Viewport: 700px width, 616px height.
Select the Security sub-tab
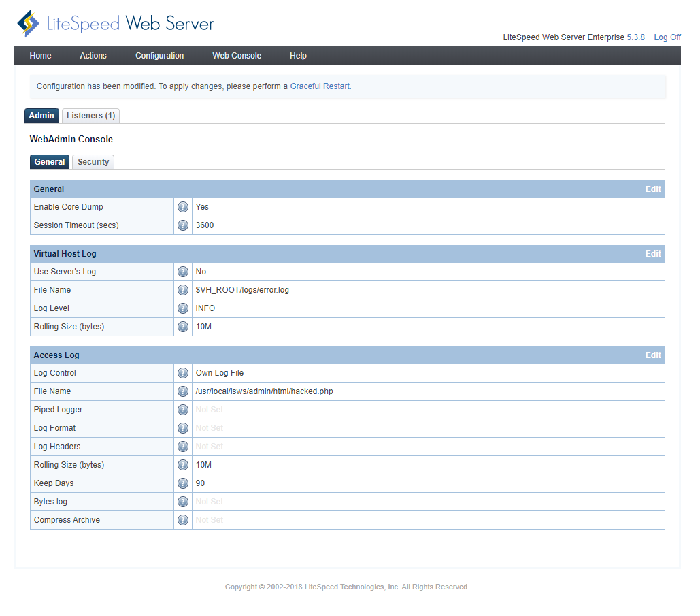pos(93,162)
